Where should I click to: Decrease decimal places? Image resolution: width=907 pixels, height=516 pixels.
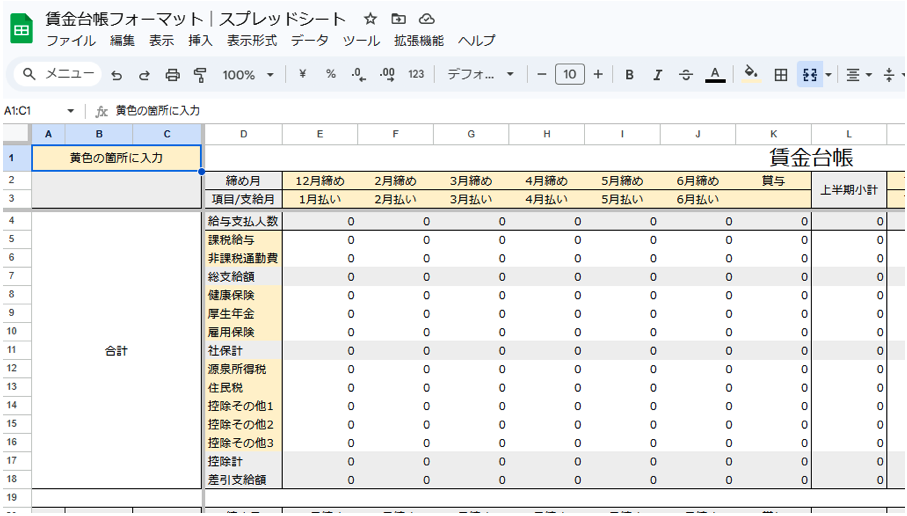tap(359, 75)
